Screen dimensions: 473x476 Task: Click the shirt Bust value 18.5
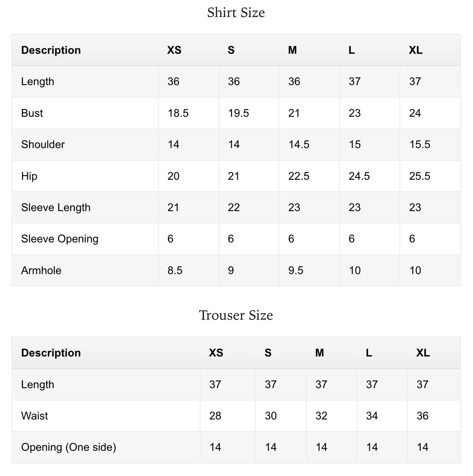178,113
